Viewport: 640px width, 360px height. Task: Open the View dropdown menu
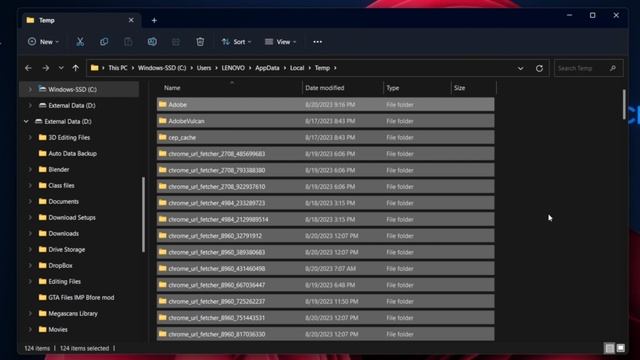pyautogui.click(x=280, y=42)
